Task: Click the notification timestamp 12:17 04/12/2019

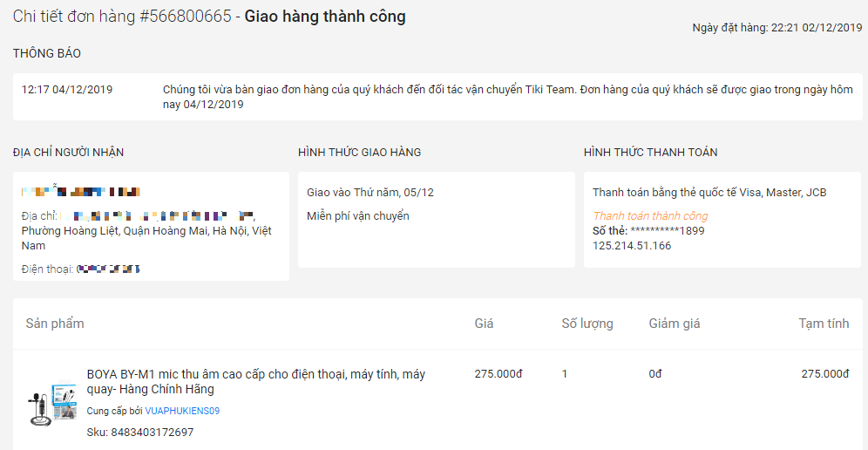Action: [67, 89]
